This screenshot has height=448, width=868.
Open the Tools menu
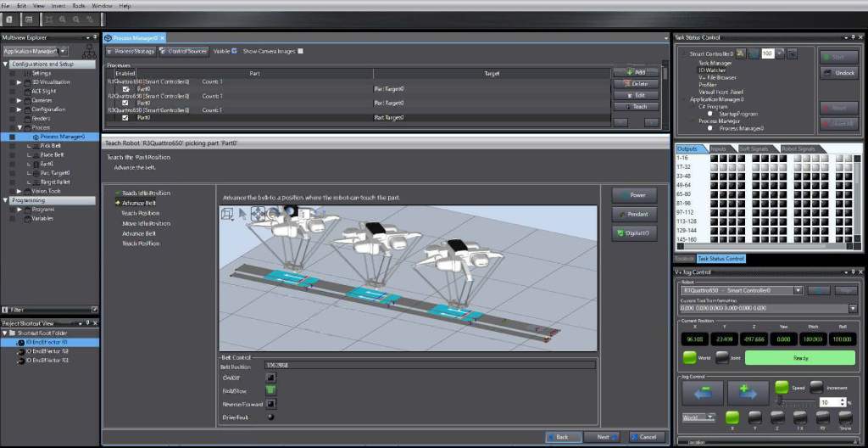pyautogui.click(x=79, y=6)
